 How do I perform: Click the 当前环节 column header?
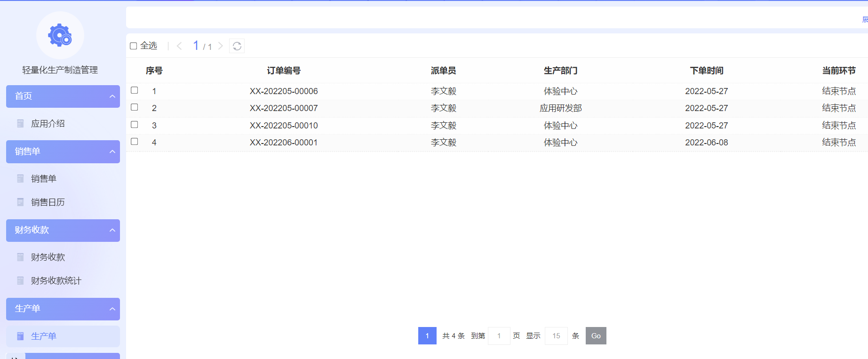click(x=839, y=71)
